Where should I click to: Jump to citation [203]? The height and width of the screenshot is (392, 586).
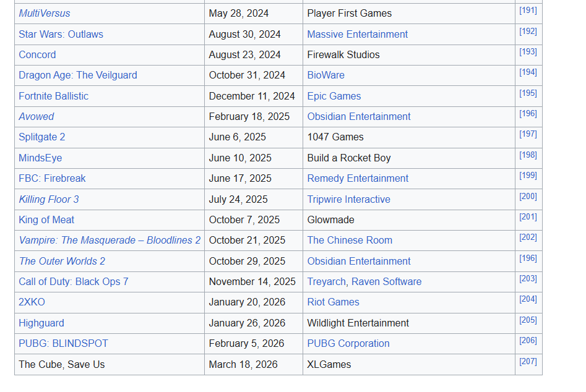click(x=528, y=279)
